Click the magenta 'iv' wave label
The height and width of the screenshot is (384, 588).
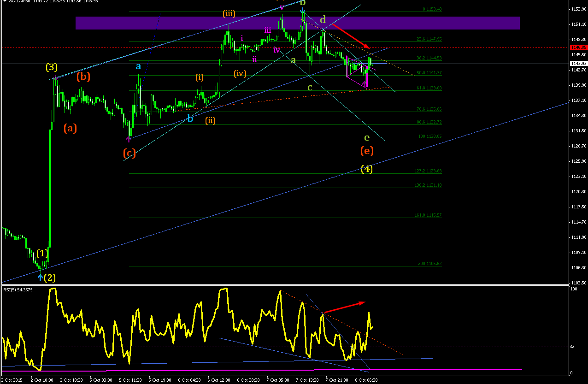pyautogui.click(x=276, y=50)
